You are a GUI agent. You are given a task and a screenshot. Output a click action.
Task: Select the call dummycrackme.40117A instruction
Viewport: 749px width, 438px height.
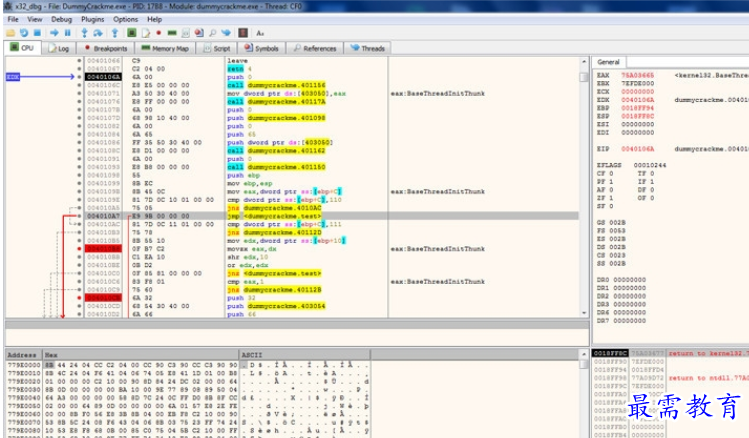pyautogui.click(x=277, y=101)
